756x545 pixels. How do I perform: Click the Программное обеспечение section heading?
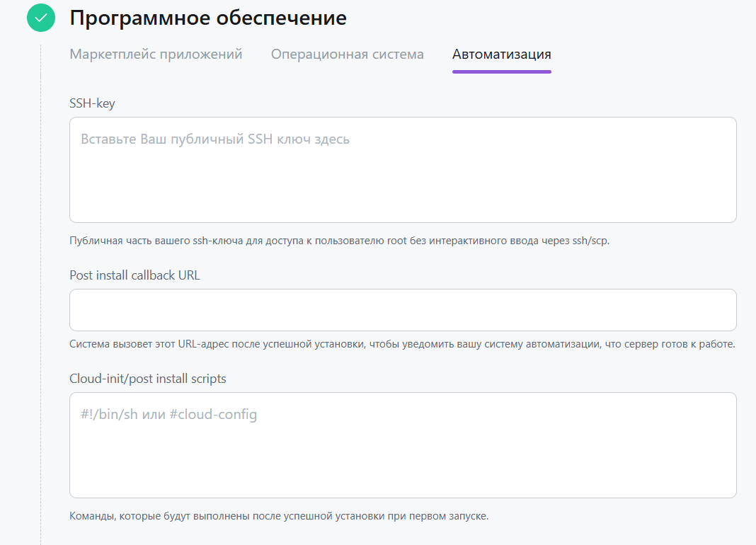[x=208, y=18]
